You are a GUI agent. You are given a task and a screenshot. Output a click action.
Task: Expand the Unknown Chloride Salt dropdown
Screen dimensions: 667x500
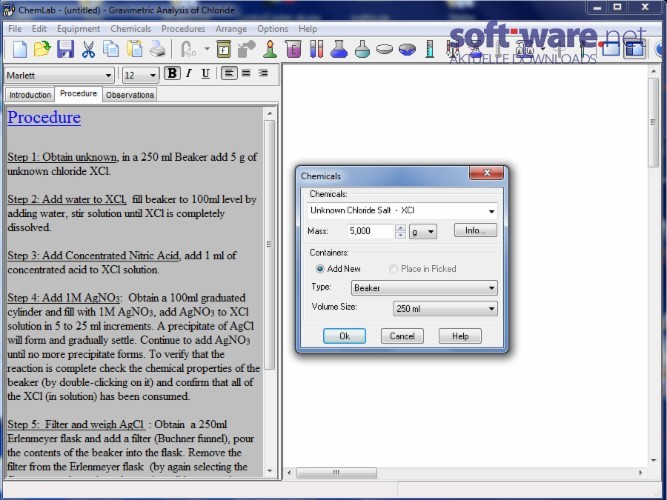click(x=491, y=211)
